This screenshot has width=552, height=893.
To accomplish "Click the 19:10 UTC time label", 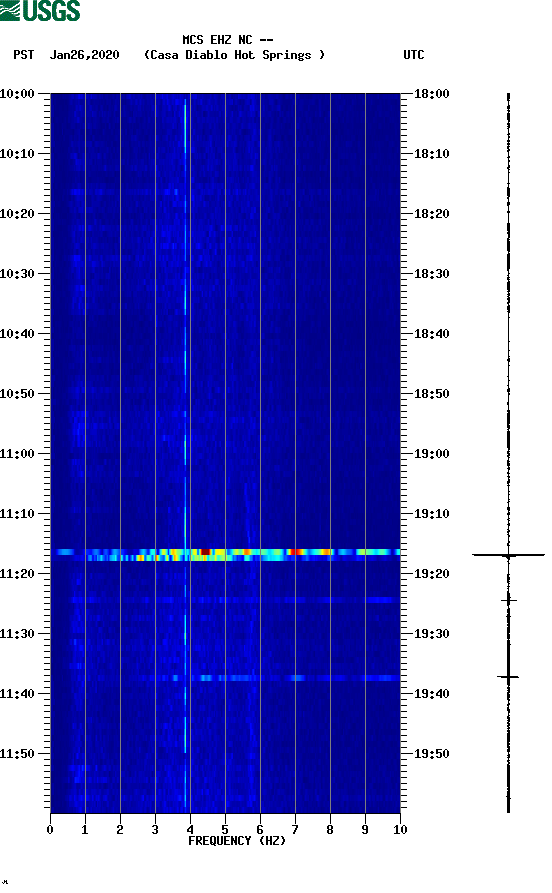I will click(x=432, y=514).
